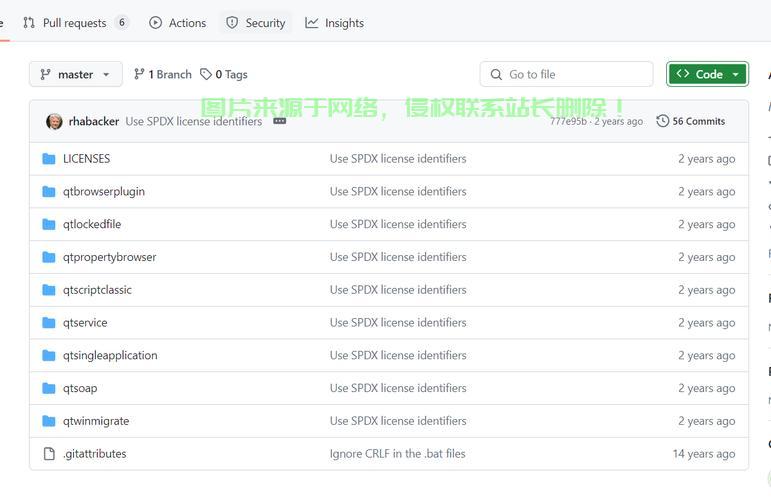Click the folder icon for qtpropertybrowser
Viewport: 771px width, 500px height.
(x=49, y=257)
